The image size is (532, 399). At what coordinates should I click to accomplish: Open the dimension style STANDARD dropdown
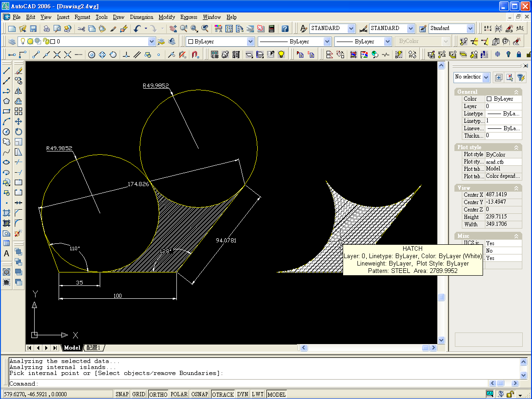click(411, 29)
